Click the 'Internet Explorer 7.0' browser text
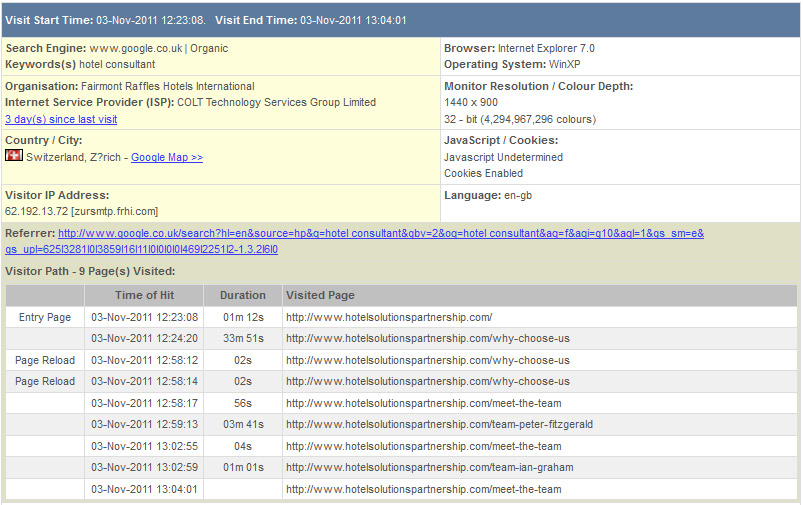 coord(546,49)
